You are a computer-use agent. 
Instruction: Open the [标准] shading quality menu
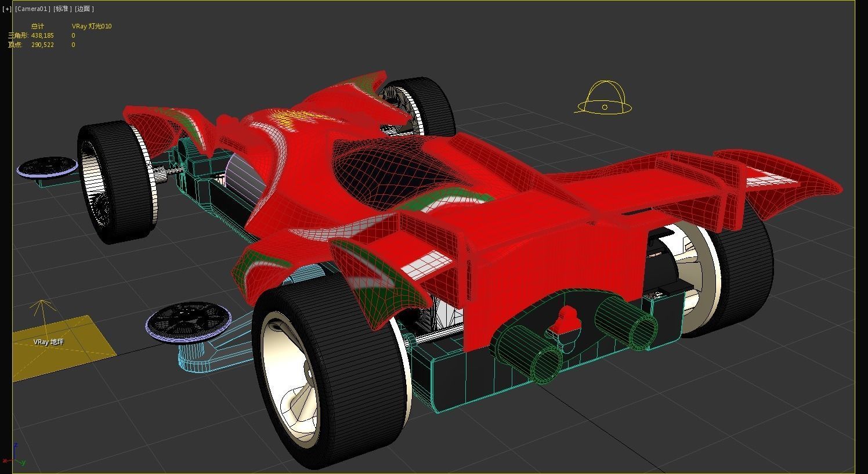[x=63, y=9]
